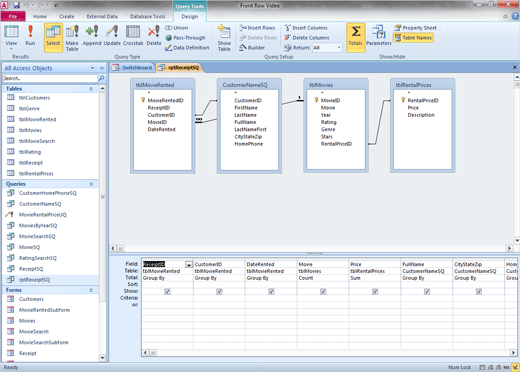Uncheck Show box for CityStateZip column

coord(479,291)
